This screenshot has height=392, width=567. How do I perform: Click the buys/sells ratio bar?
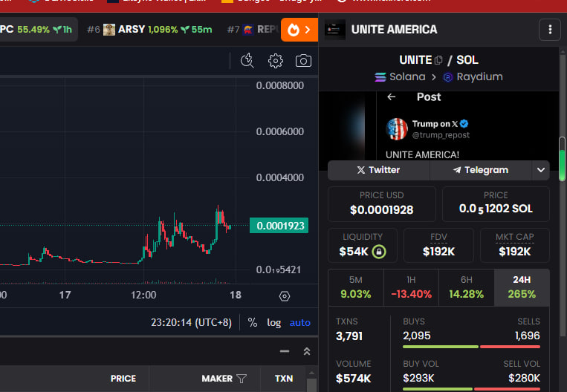tap(471, 347)
